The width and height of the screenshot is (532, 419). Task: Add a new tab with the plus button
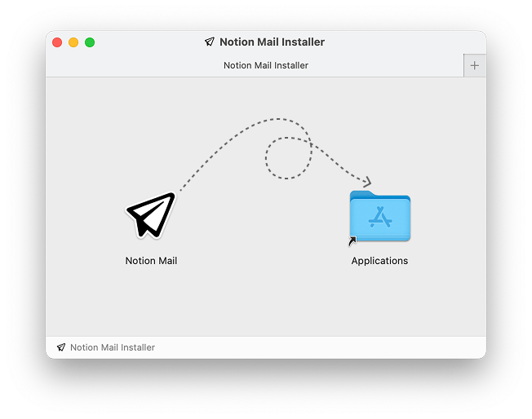[x=475, y=65]
